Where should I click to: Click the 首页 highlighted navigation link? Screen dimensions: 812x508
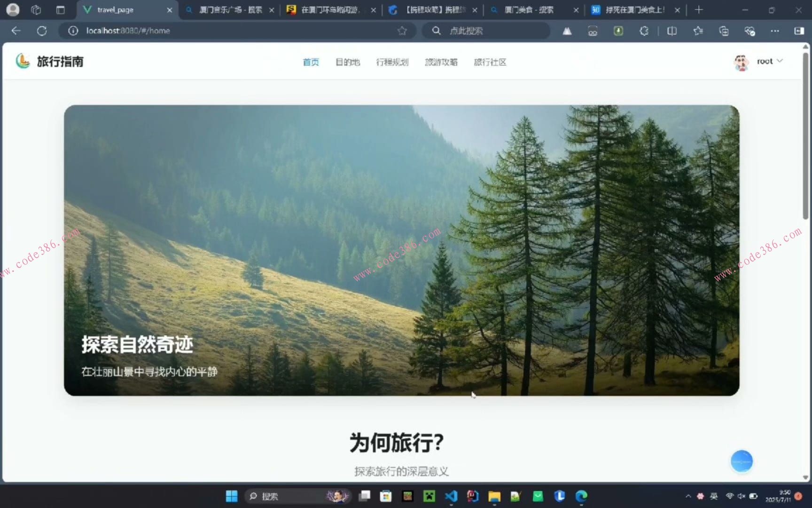tap(311, 62)
